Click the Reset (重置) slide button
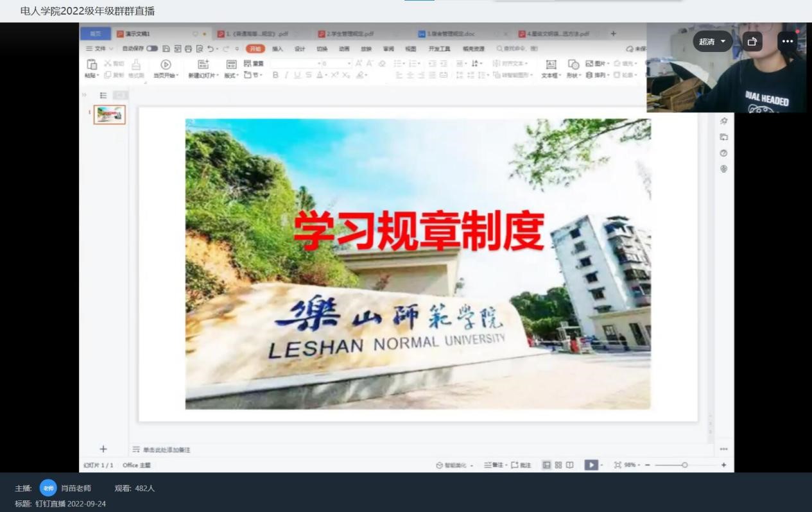812x512 pixels. pos(254,64)
